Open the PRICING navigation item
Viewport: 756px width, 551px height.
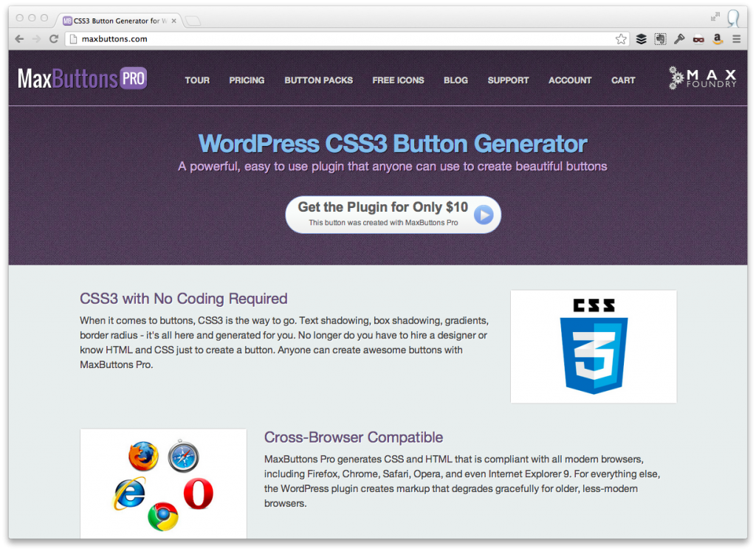(247, 80)
